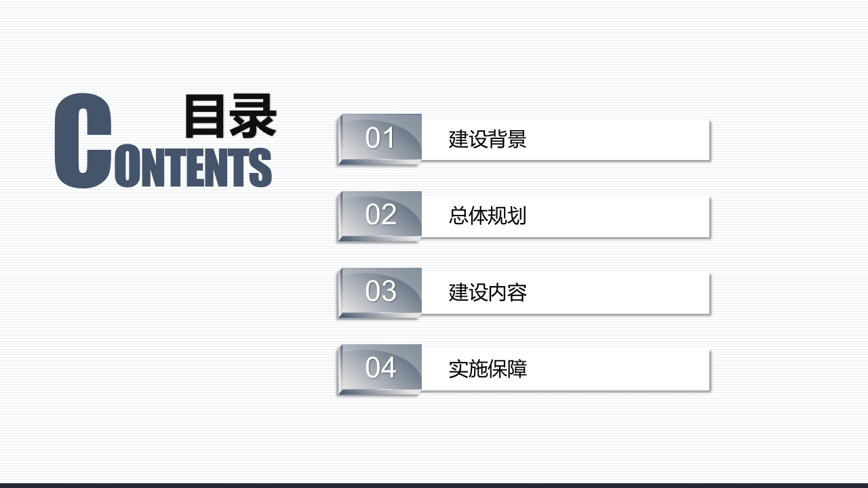The width and height of the screenshot is (868, 488).
Task: Click empty white space right of 建设背景
Action: point(617,140)
